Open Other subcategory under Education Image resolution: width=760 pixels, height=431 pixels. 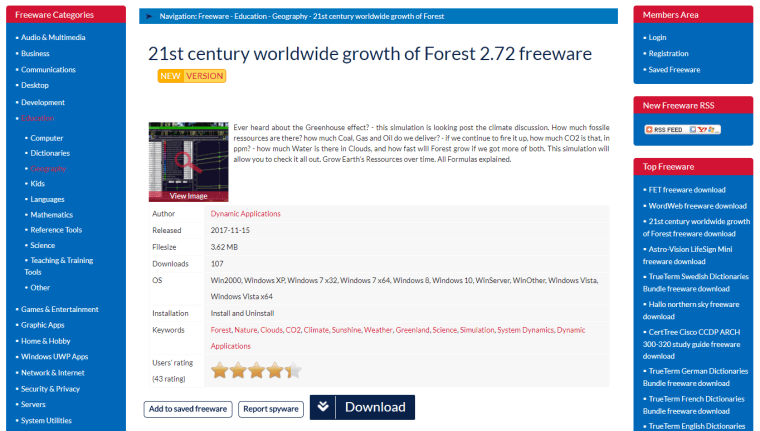[40, 287]
